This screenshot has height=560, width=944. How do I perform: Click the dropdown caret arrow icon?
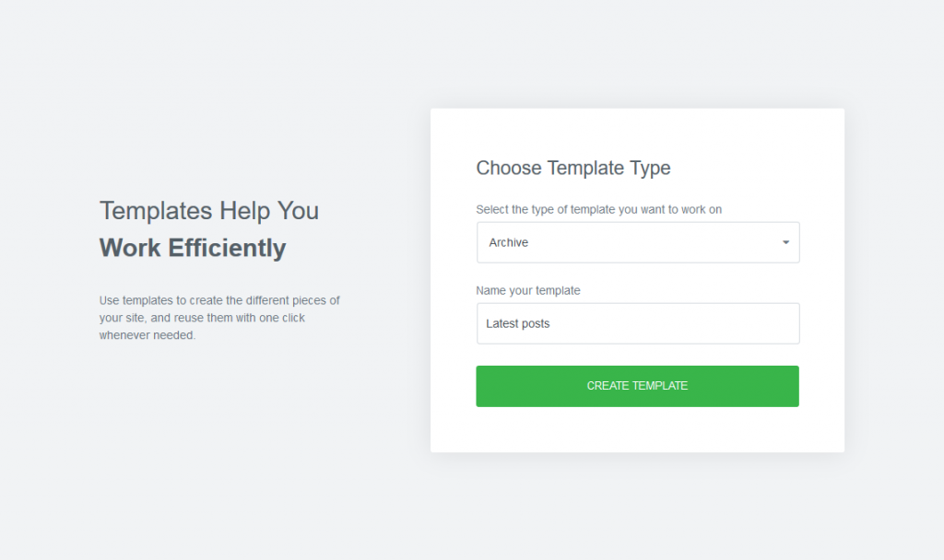point(785,243)
